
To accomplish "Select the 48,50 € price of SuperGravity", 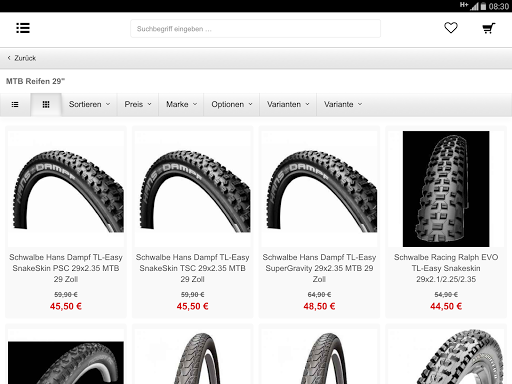I will tap(319, 306).
